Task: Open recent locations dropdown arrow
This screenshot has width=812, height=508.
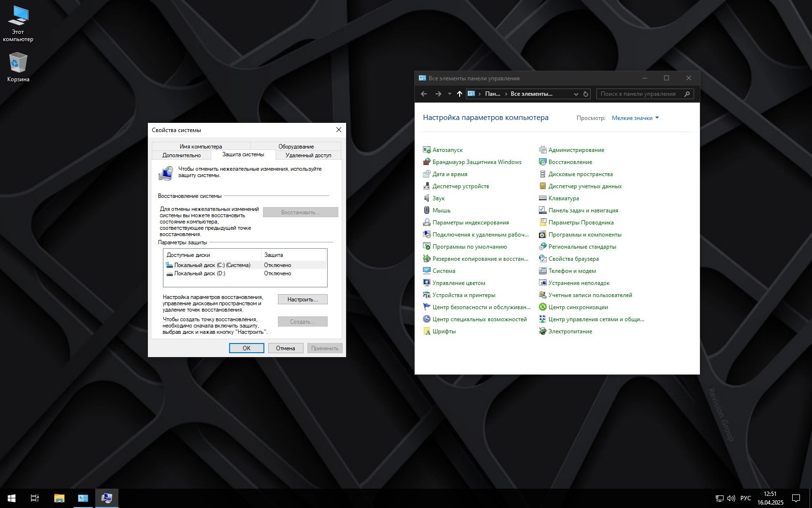Action: (x=449, y=94)
